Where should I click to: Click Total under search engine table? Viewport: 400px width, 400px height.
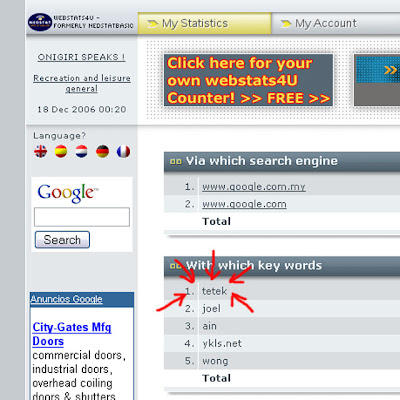[x=216, y=221]
